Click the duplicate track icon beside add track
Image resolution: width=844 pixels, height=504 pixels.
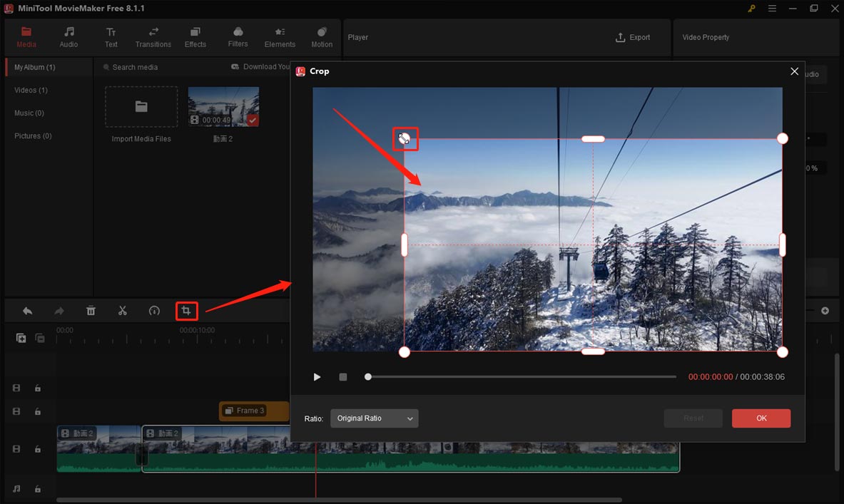[40, 338]
